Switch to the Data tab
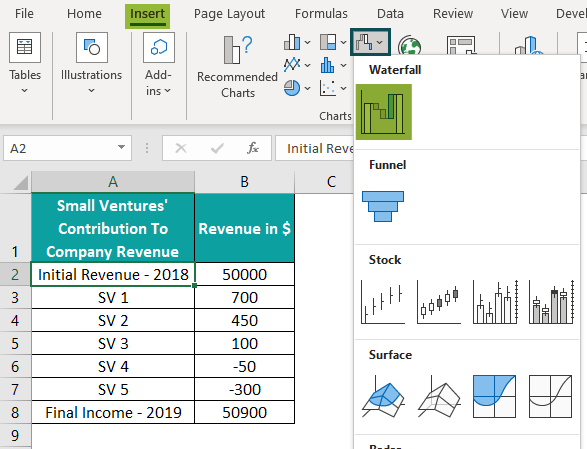The image size is (587, 449). click(x=390, y=14)
